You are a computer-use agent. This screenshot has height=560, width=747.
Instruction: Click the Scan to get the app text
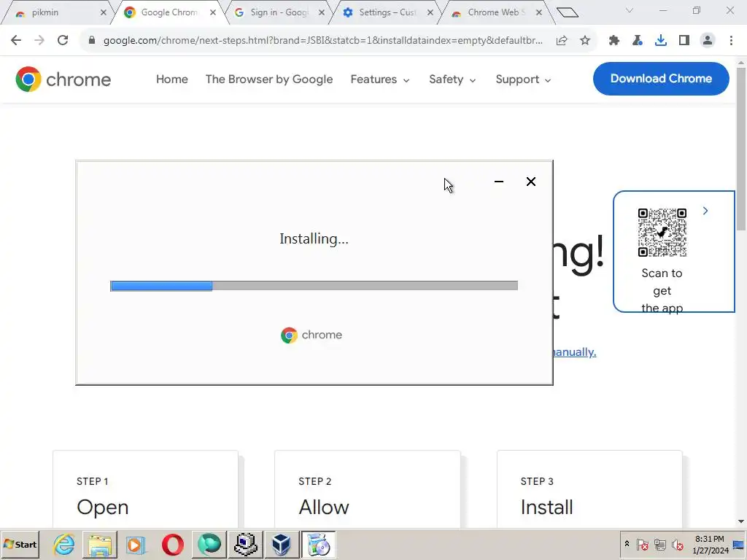coord(662,290)
